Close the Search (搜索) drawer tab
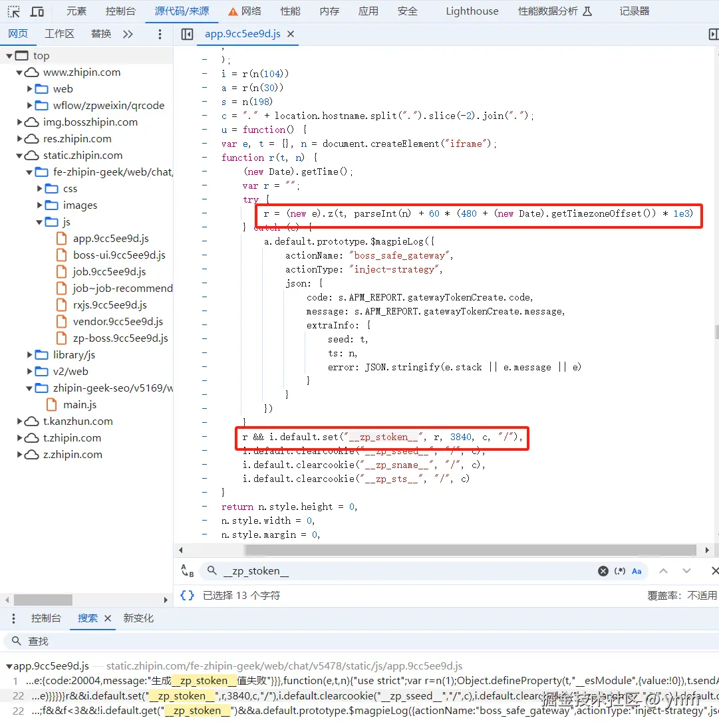 108,618
